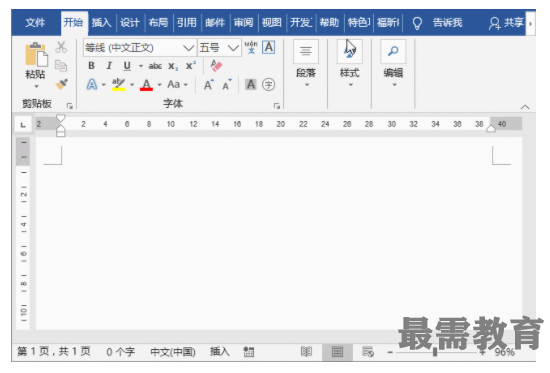Switch to the 审阅 tab

[x=243, y=23]
